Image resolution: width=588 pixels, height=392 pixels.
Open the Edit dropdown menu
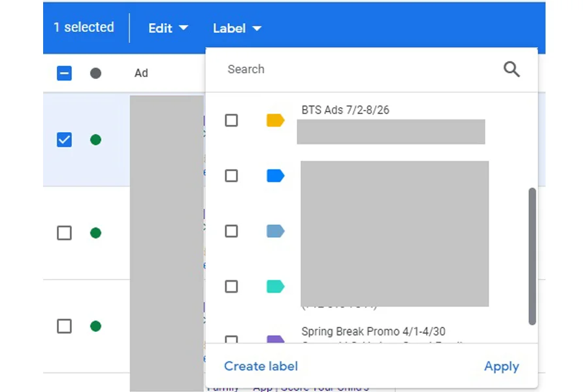168,28
